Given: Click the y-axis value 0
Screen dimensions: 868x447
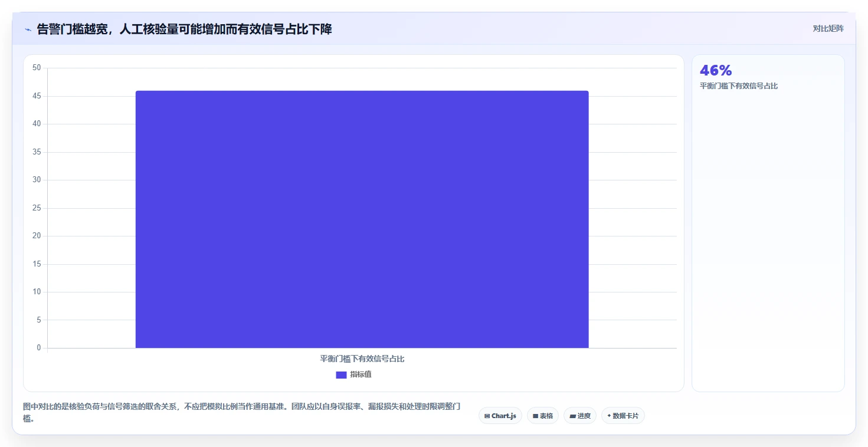Looking at the screenshot, I should [x=39, y=348].
